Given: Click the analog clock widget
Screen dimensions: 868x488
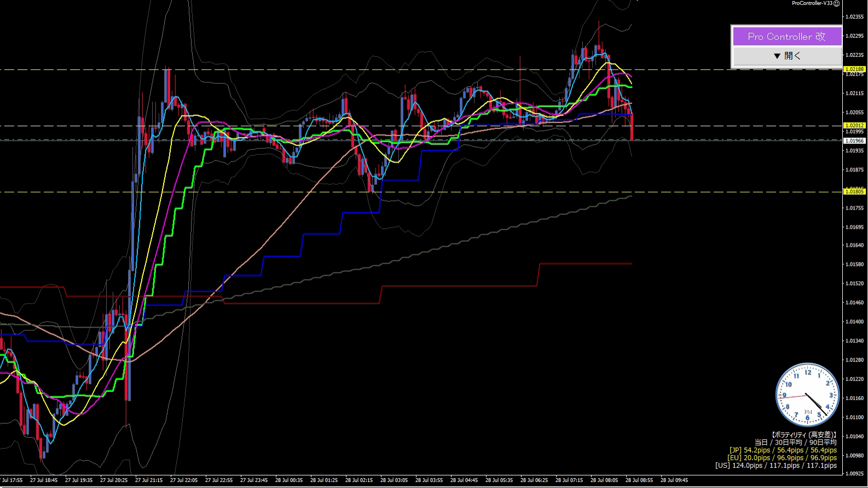Looking at the screenshot, I should (x=807, y=395).
